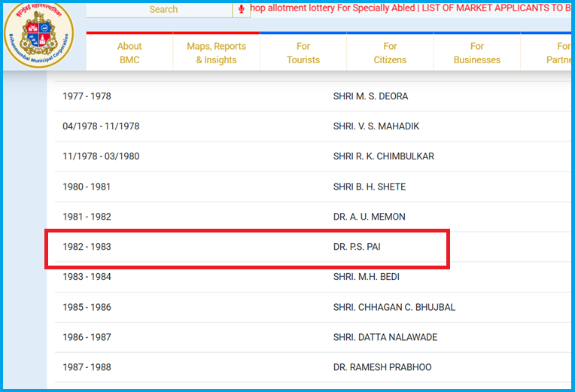
Task: Select the 11/1978 - 03/1980 term cell
Action: 101,156
